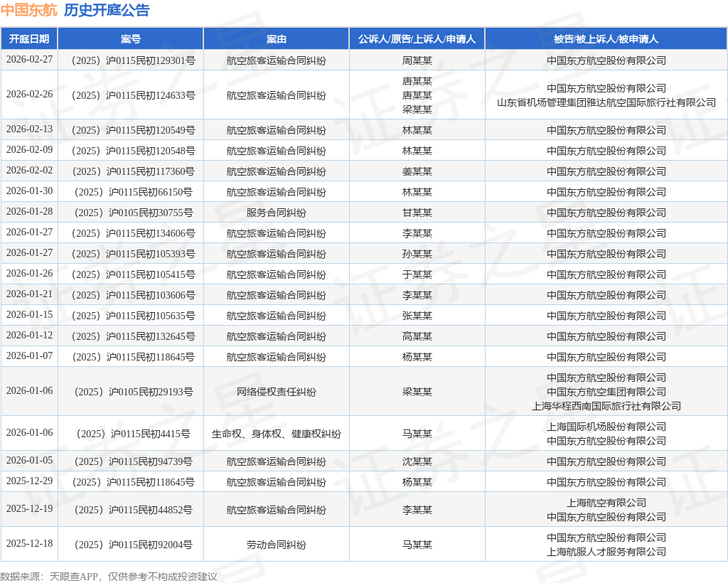
Task: Select case number （2025）沪0105民初30755号
Action: (x=131, y=213)
